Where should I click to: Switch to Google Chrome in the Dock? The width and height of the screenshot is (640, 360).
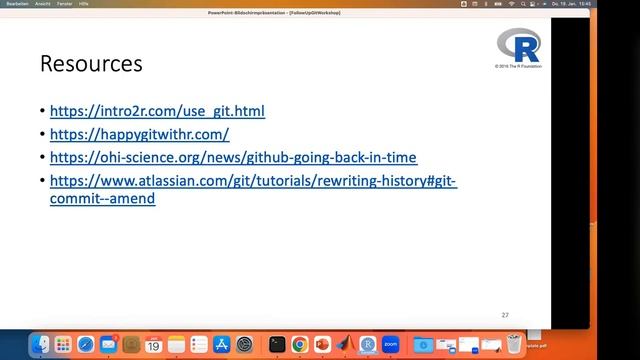[300, 345]
